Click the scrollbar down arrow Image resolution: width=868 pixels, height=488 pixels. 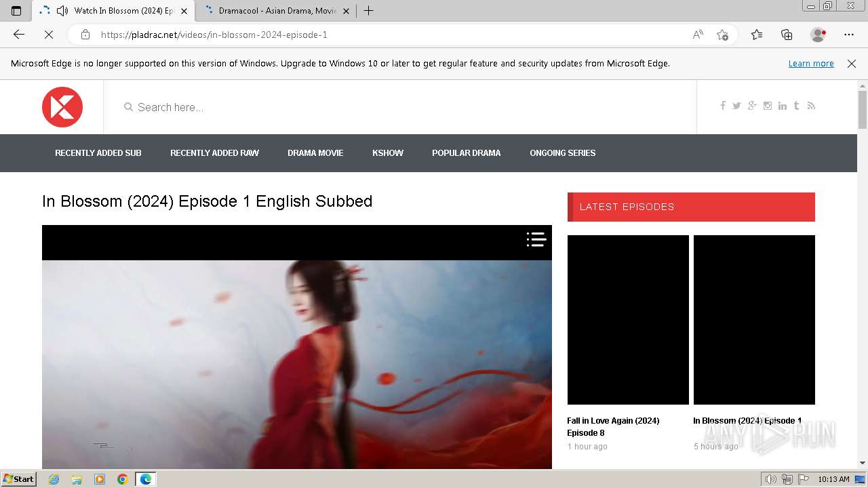tap(863, 463)
